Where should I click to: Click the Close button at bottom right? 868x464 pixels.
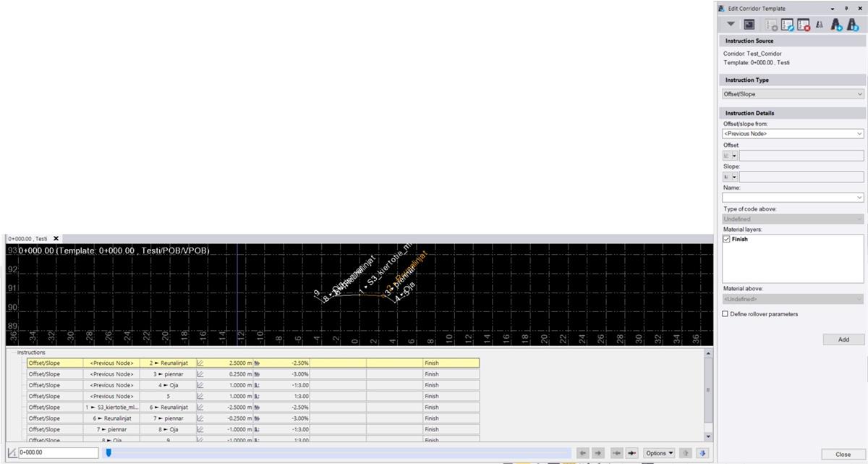843,455
